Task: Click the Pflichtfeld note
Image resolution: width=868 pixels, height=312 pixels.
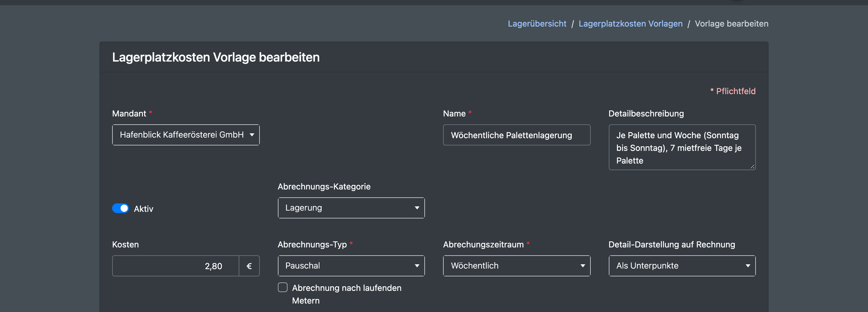Action: tap(733, 91)
